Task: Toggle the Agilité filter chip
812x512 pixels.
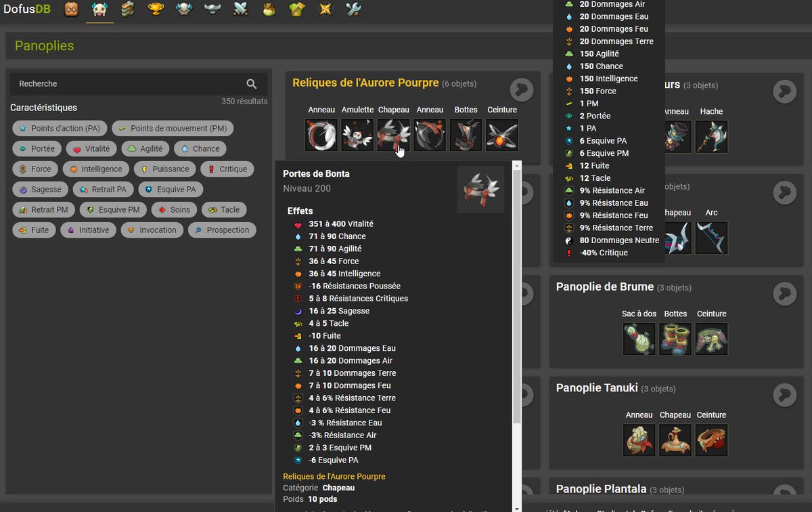Action: click(x=145, y=149)
